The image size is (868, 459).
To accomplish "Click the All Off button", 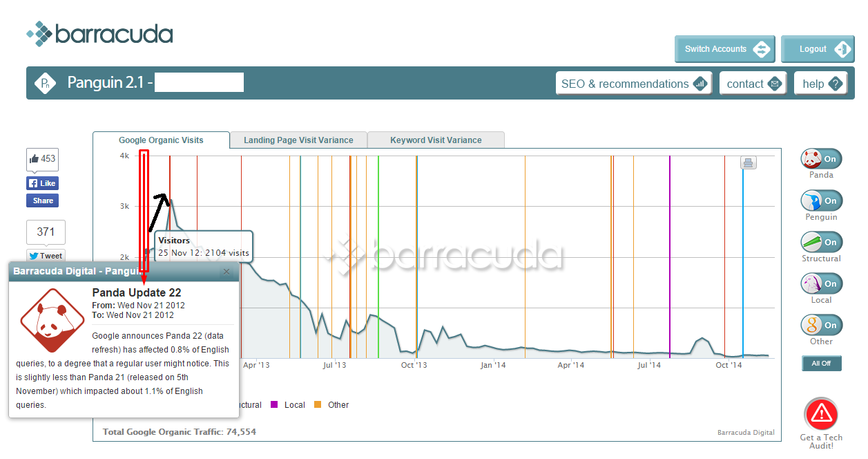I will pos(821,363).
